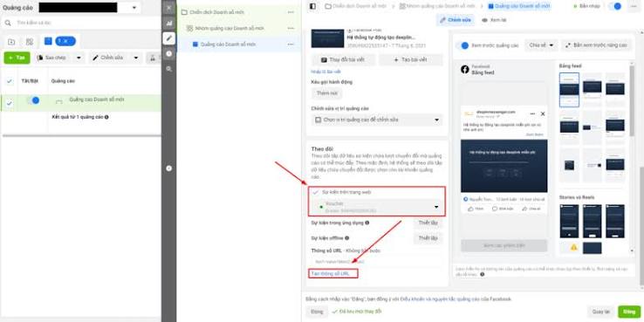Open the Chia sẻ dropdown

click(x=541, y=45)
